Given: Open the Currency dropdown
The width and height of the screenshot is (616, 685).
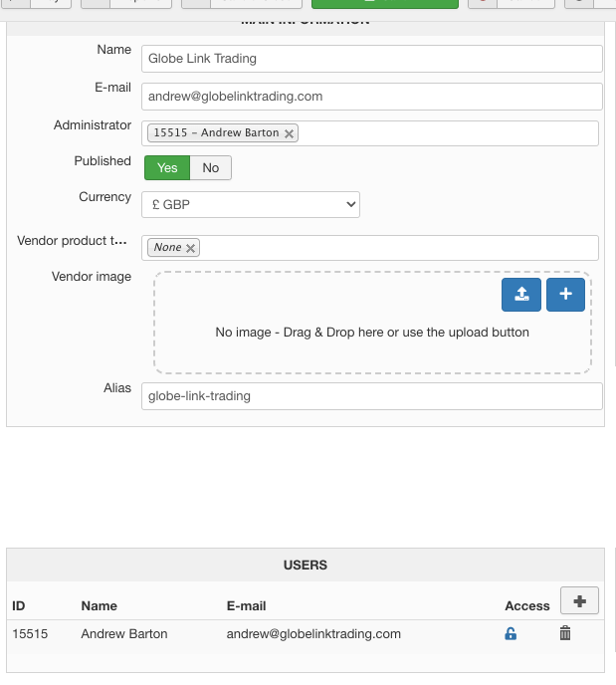Looking at the screenshot, I should (250, 205).
